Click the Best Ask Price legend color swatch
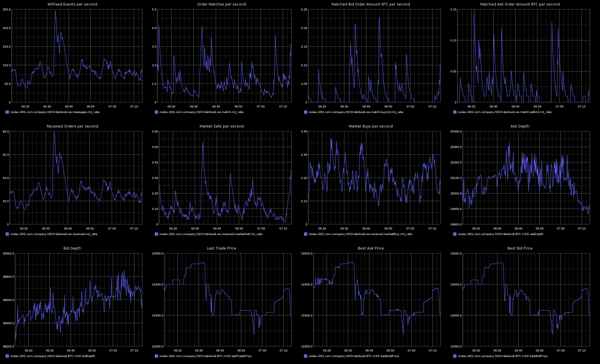 (306, 356)
